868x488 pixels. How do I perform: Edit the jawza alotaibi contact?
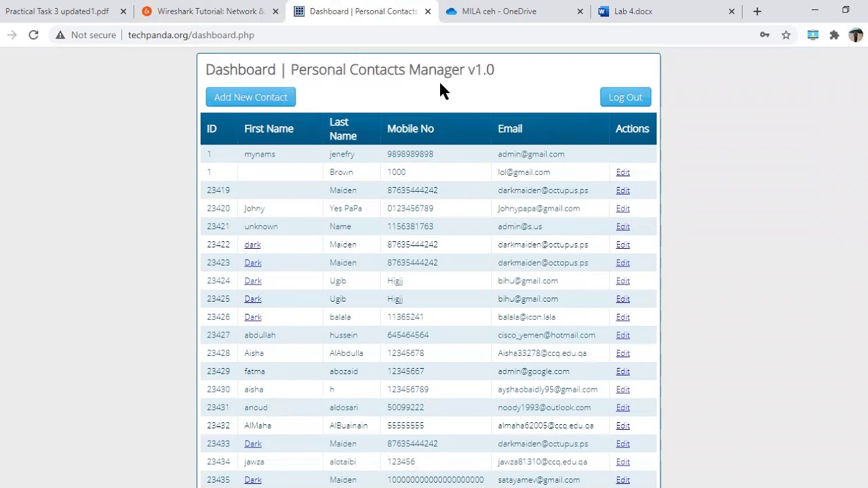click(x=623, y=462)
